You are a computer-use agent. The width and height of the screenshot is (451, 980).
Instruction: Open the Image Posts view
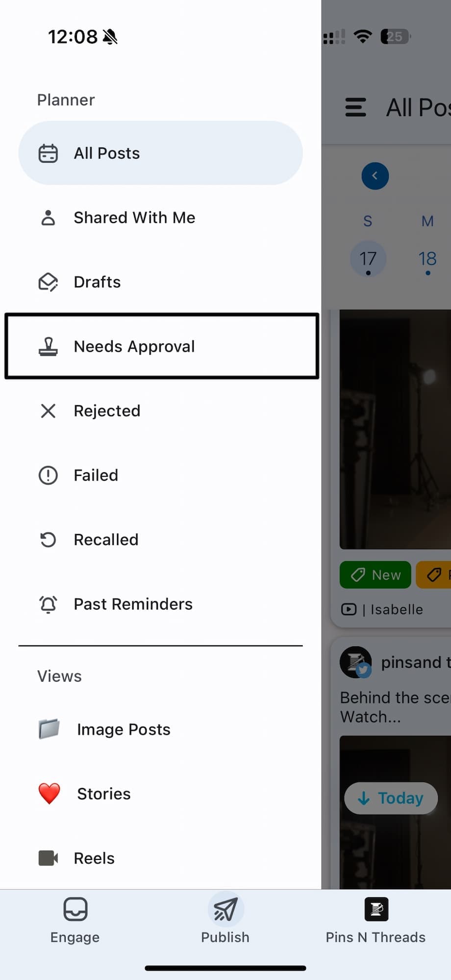pyautogui.click(x=124, y=730)
